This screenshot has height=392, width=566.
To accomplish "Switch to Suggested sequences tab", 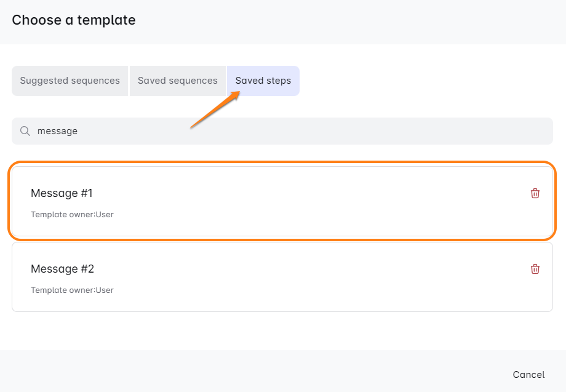I will click(x=70, y=81).
